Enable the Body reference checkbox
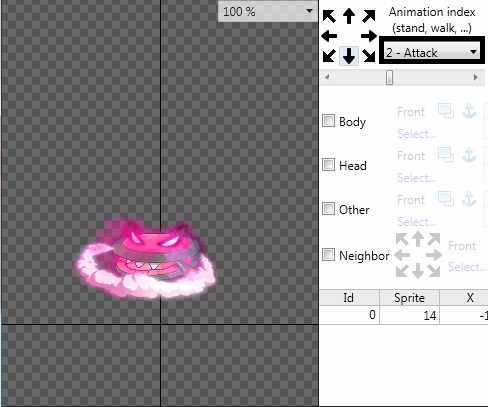Screen dimensions: 488x407 (x=328, y=121)
